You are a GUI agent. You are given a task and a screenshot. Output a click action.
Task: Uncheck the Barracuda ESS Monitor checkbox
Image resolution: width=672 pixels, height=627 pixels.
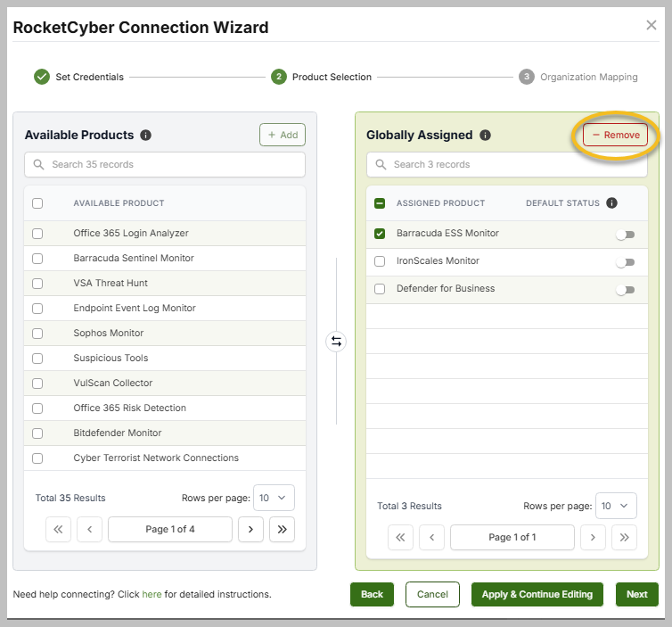coord(380,234)
